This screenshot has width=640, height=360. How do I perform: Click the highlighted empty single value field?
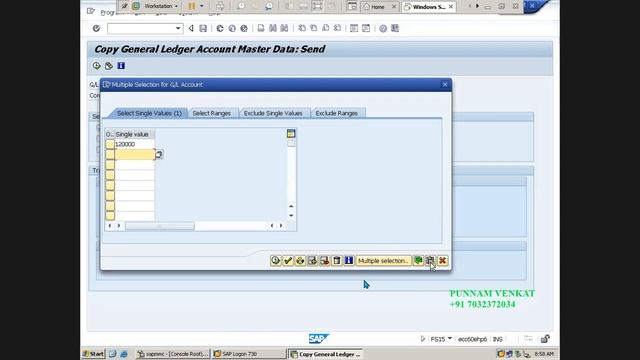134,154
